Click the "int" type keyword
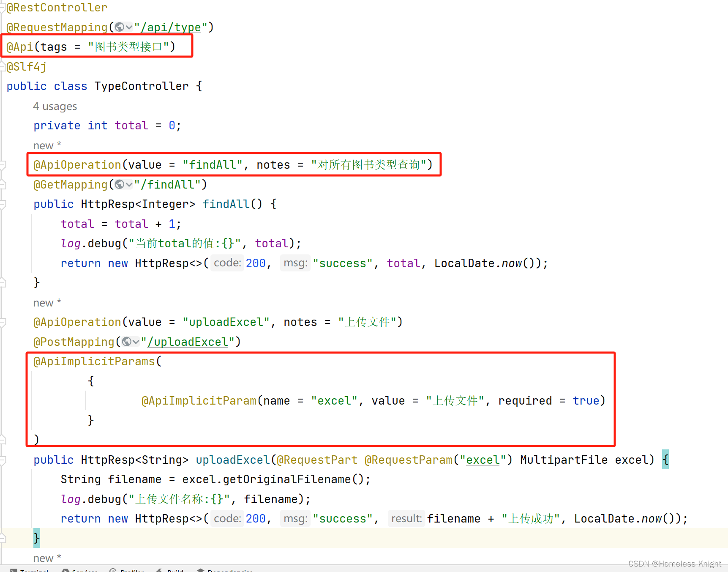 [x=98, y=126]
